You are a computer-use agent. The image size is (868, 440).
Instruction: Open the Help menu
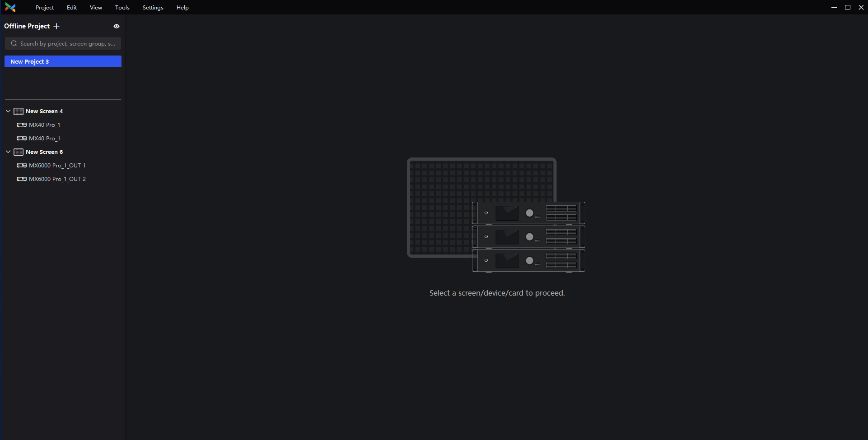click(x=182, y=8)
